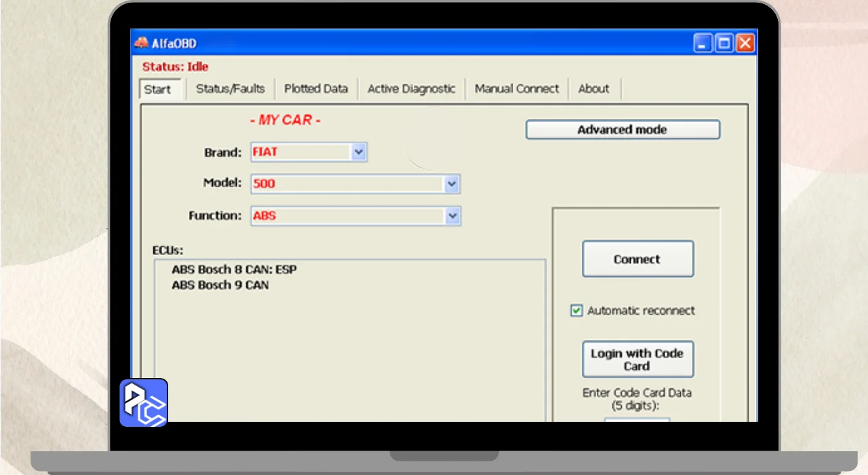Viewport: 868px width, 475px height.
Task: Close the AlfaOBD window
Action: point(745,43)
